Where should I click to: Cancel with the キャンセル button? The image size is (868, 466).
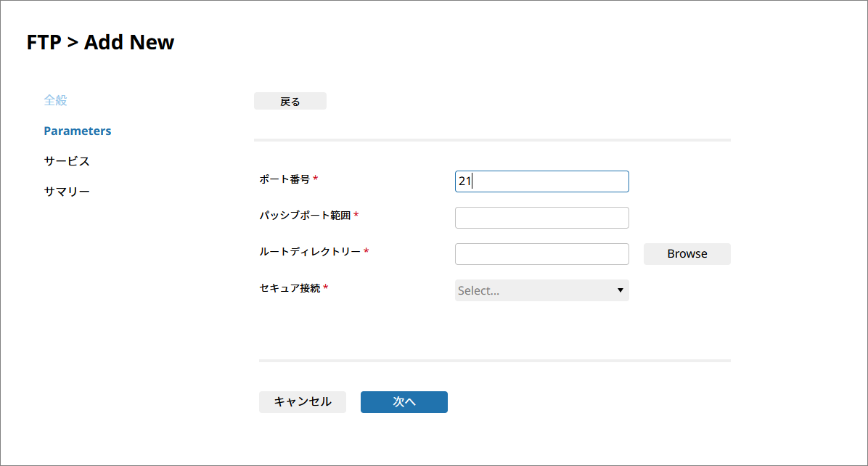[302, 402]
